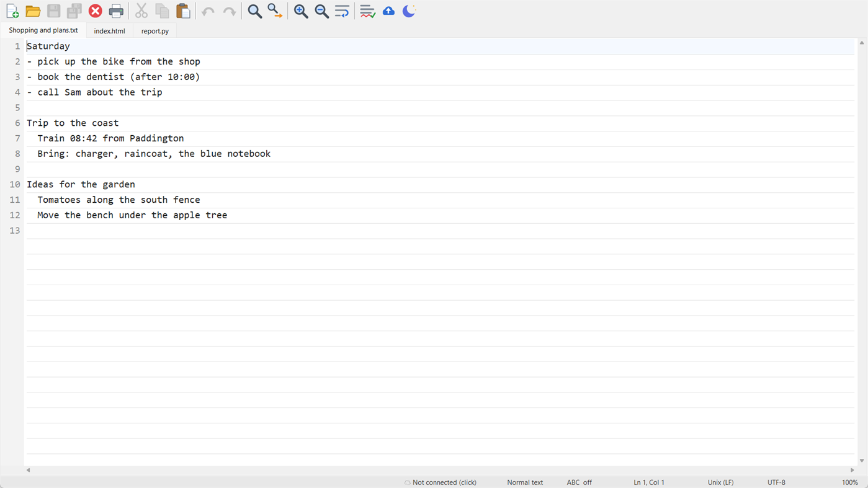Open Find and Replace

pos(275,11)
